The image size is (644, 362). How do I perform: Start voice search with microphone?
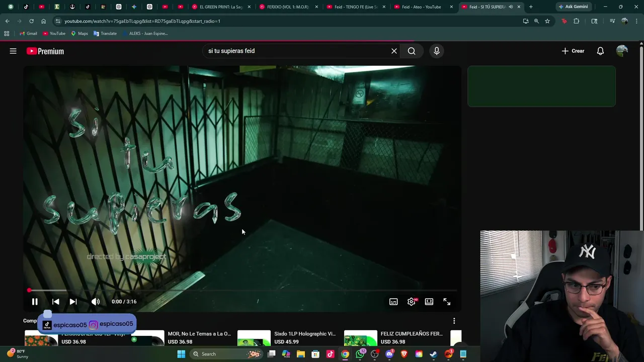point(437,51)
